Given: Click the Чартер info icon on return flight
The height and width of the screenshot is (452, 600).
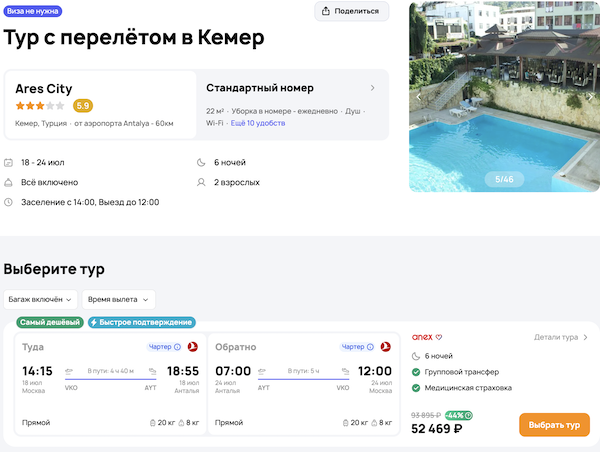Looking at the screenshot, I should 370,347.
